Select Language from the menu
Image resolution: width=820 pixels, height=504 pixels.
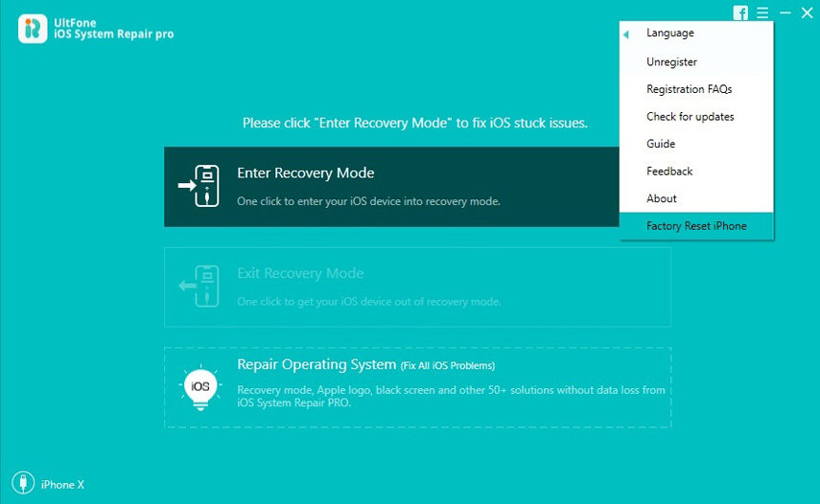pos(669,34)
